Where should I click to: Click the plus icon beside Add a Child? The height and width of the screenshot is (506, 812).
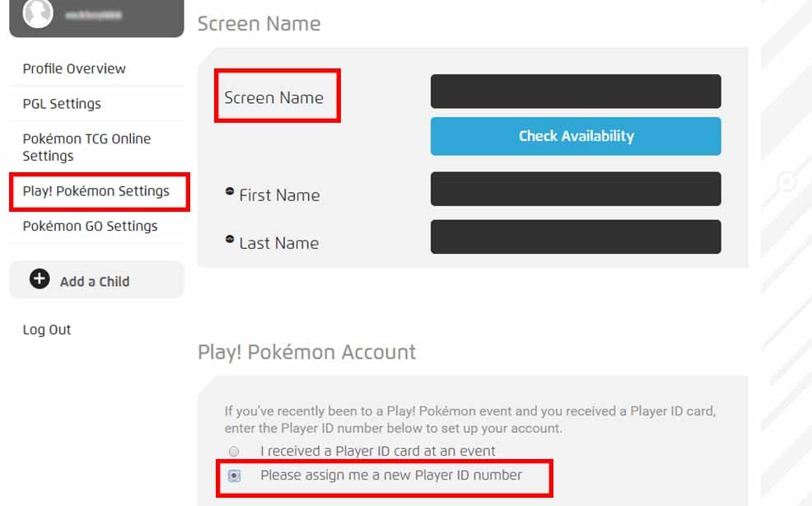click(x=40, y=279)
